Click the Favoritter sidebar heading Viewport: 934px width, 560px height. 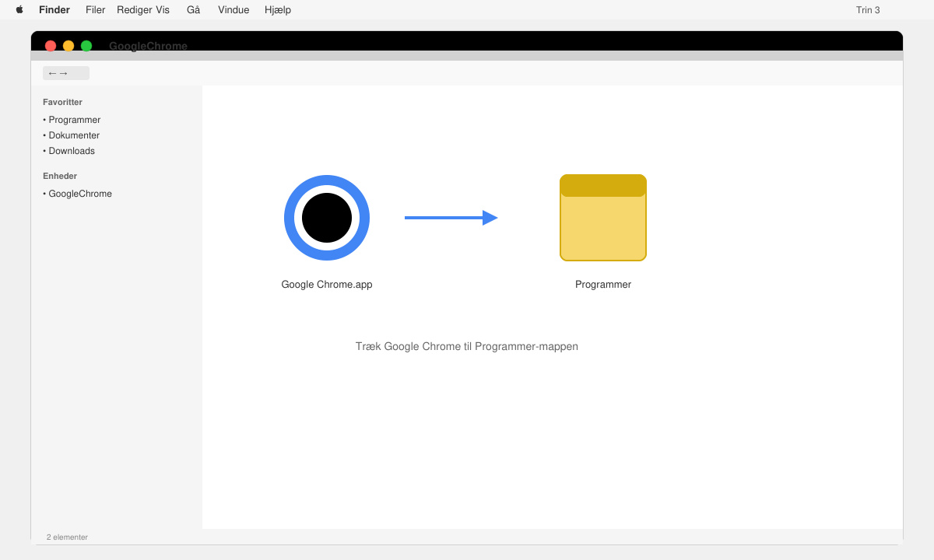pos(62,102)
